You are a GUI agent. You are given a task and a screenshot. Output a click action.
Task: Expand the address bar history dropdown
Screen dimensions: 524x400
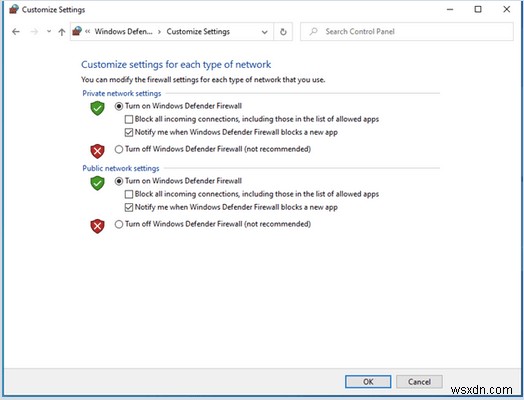(264, 32)
